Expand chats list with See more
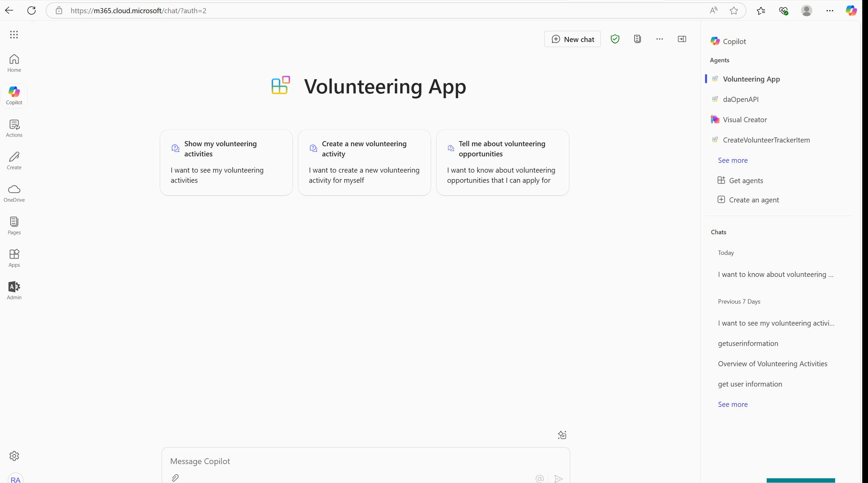Image resolution: width=868 pixels, height=483 pixels. (732, 404)
